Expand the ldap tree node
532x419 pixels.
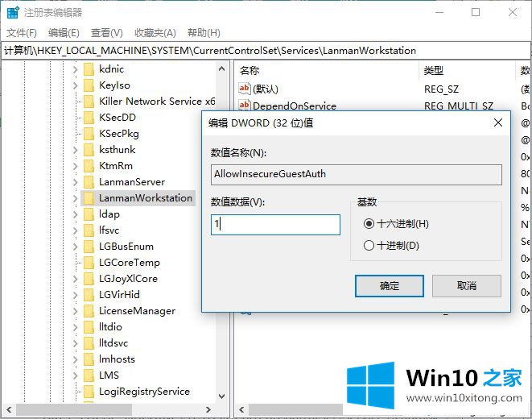pos(76,214)
